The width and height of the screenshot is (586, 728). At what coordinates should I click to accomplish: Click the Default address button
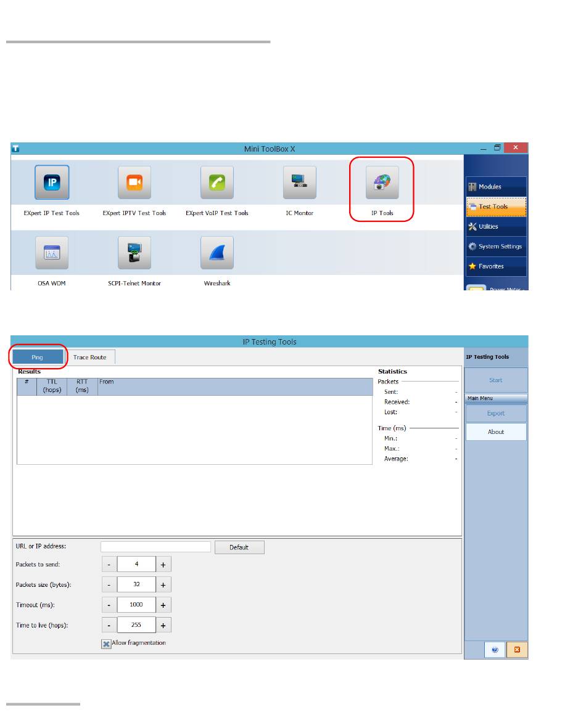click(x=239, y=547)
